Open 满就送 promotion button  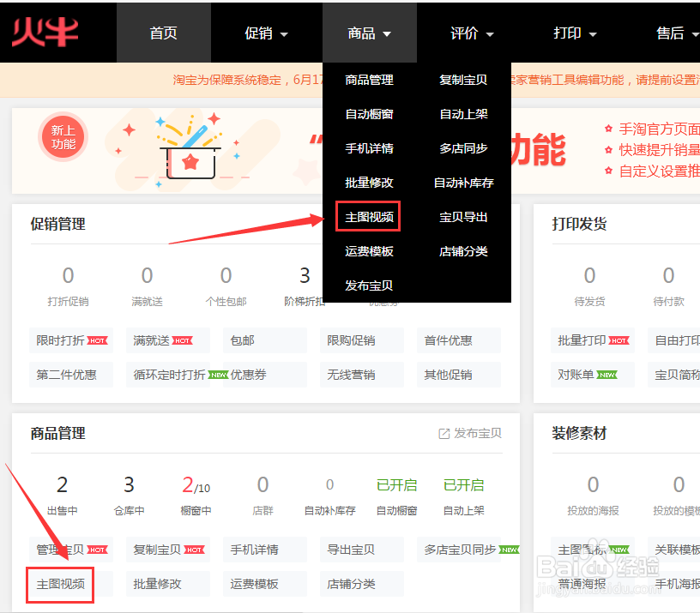(x=168, y=340)
